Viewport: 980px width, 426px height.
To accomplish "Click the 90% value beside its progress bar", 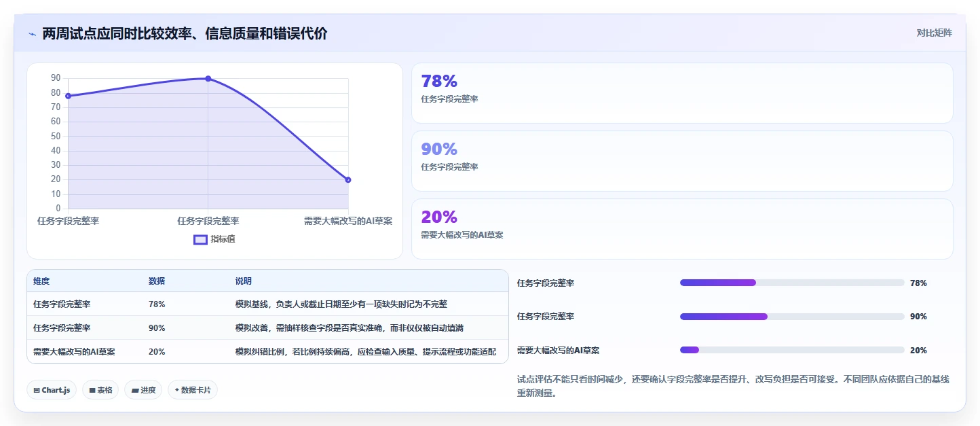I will [x=918, y=317].
